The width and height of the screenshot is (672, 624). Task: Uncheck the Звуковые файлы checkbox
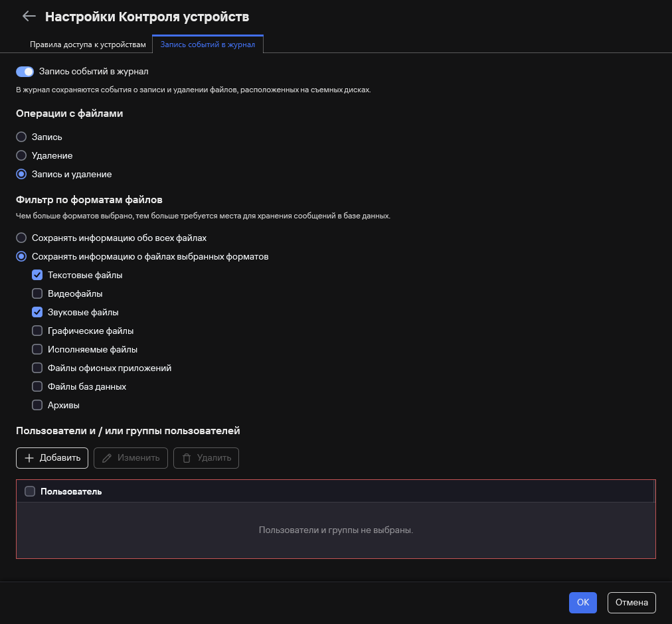coord(37,312)
